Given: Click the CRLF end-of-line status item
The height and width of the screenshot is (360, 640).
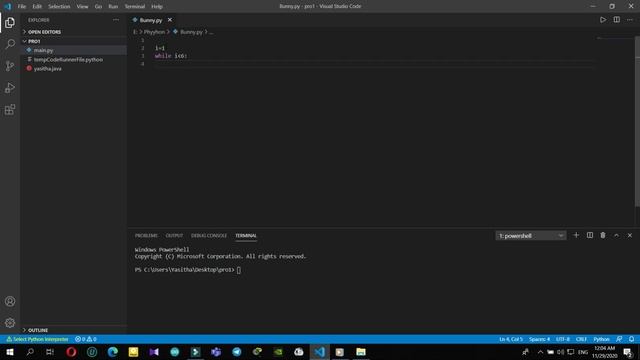Looking at the screenshot, I should coord(581,339).
